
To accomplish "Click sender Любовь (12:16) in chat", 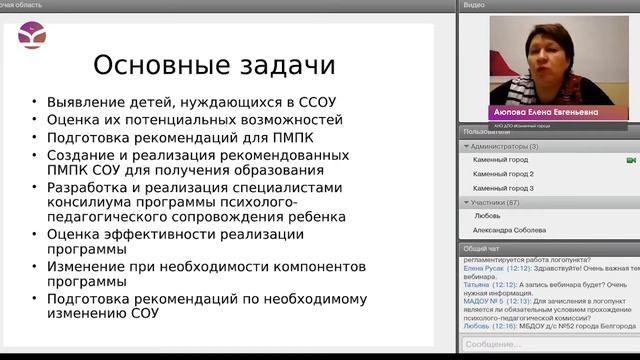I will click(x=490, y=326).
